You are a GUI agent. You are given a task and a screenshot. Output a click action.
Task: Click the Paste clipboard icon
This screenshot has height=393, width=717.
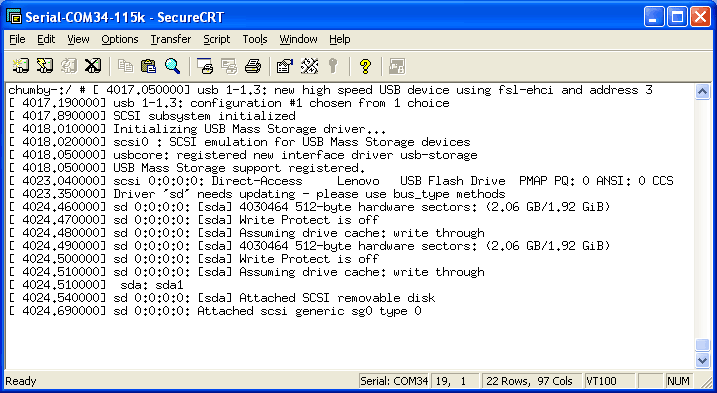click(x=148, y=66)
